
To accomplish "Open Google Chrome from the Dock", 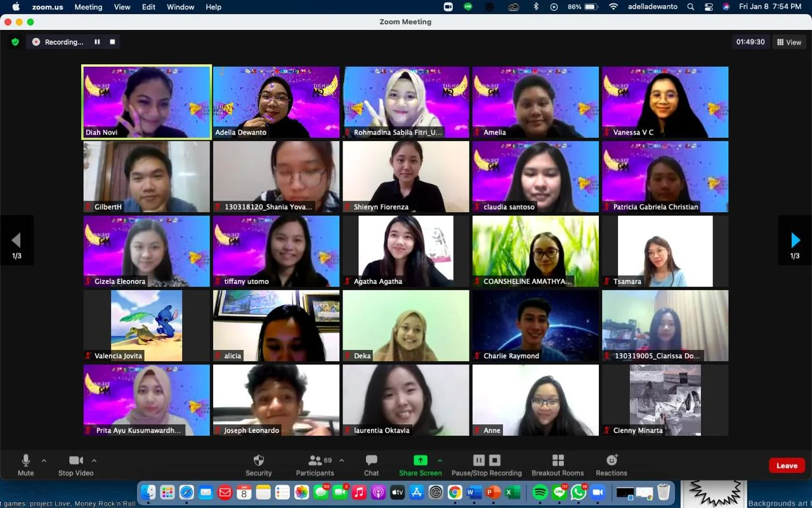I will [x=455, y=492].
